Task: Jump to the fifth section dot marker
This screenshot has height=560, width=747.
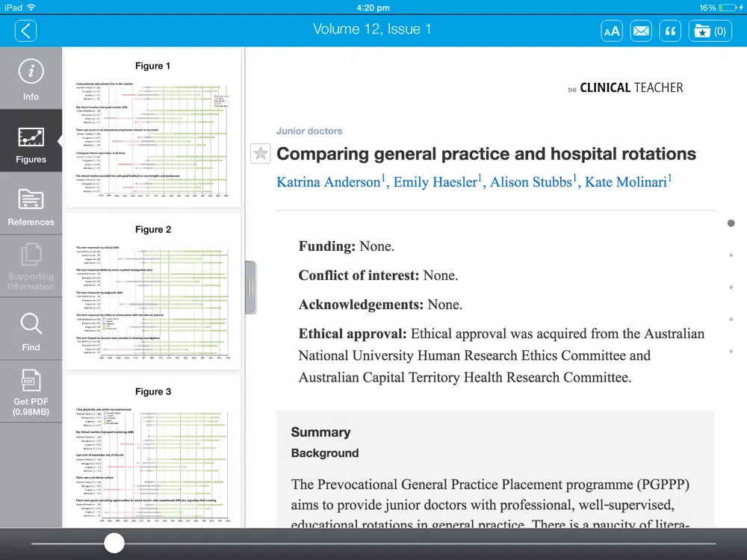Action: click(x=731, y=352)
